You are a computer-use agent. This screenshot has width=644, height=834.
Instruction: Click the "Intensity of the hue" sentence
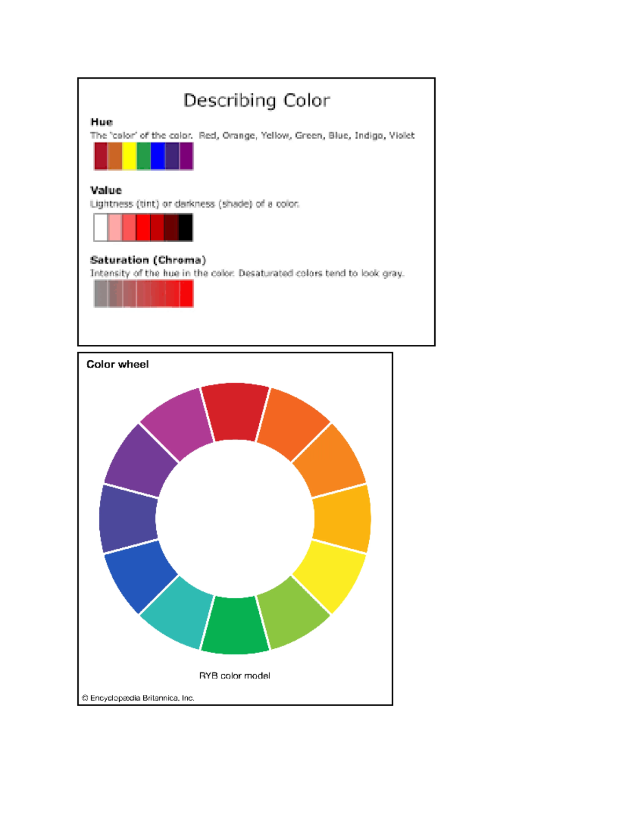pyautogui.click(x=247, y=273)
